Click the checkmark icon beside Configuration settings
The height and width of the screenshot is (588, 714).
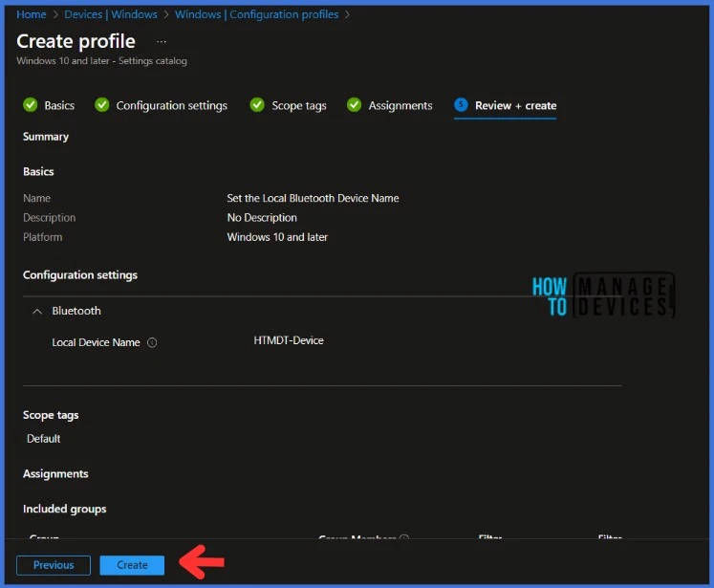pyautogui.click(x=102, y=105)
